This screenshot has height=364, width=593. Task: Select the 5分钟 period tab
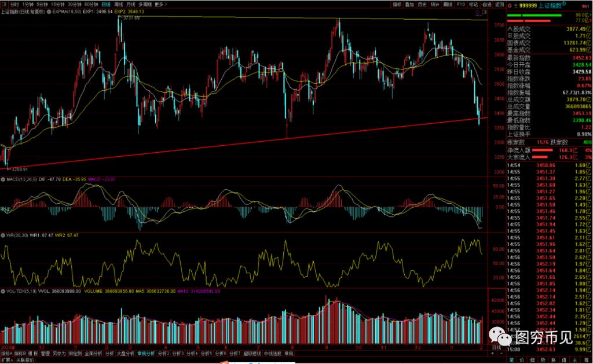pos(42,4)
